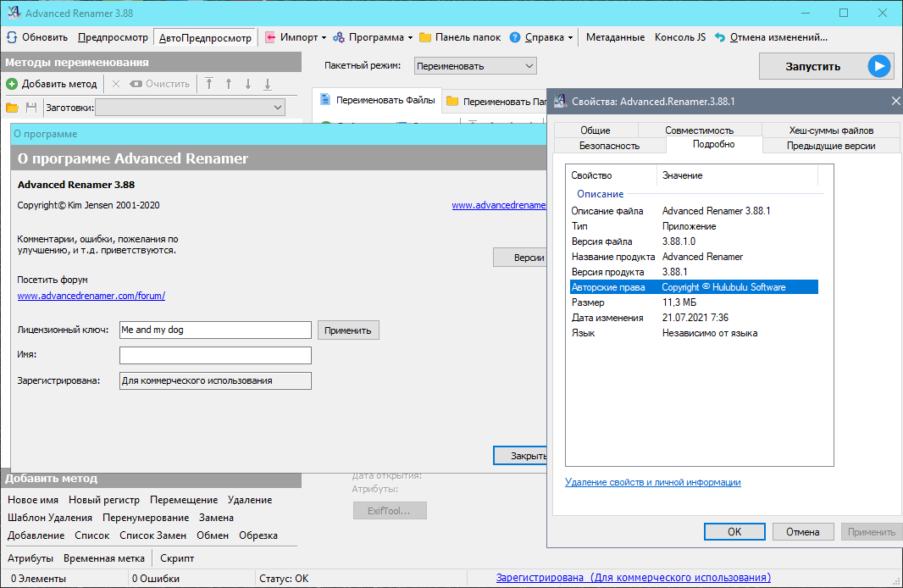903x588 pixels.
Task: Add the Перенумерование method
Action: 146,518
